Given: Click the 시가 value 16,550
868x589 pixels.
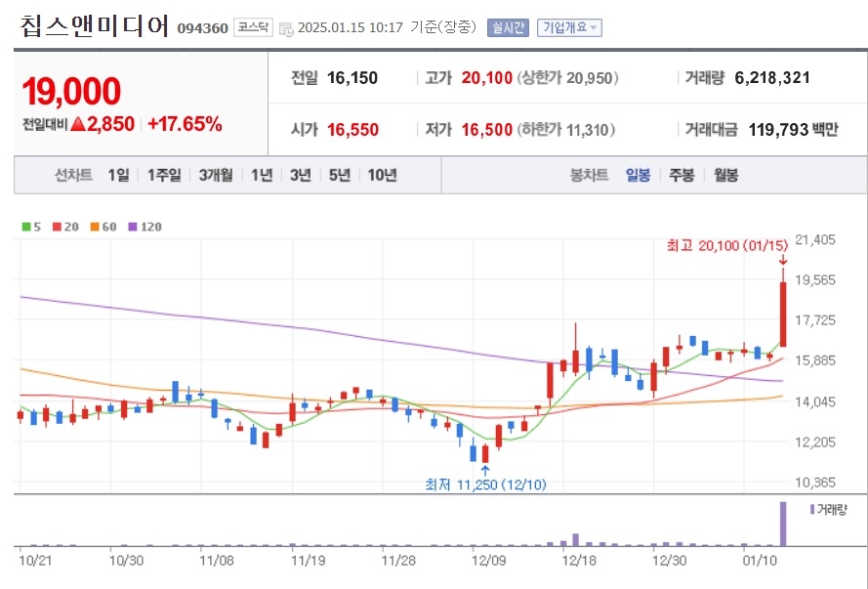Looking at the screenshot, I should 352,130.
